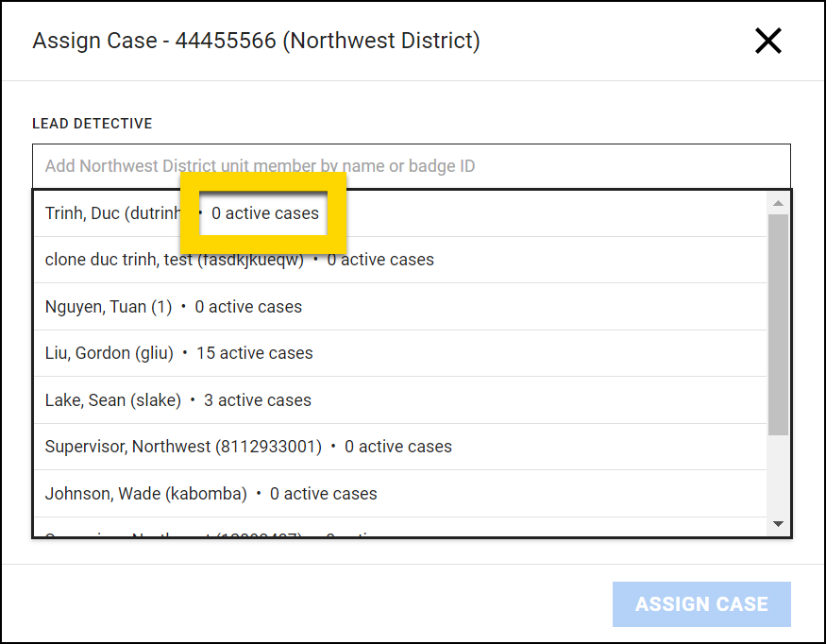This screenshot has width=826, height=644.
Task: Click the scrollbar down arrow
Action: click(x=778, y=523)
